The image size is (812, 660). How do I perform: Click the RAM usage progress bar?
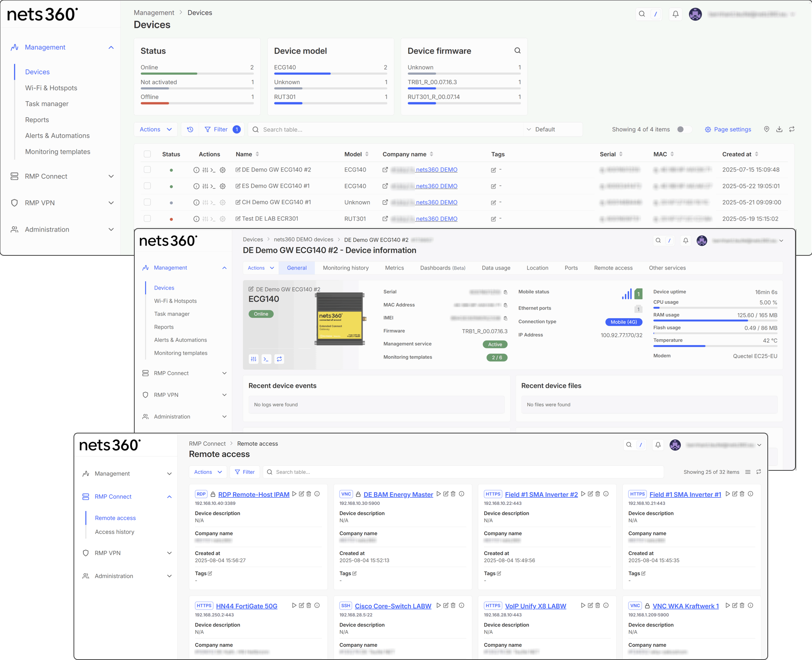pos(715,320)
